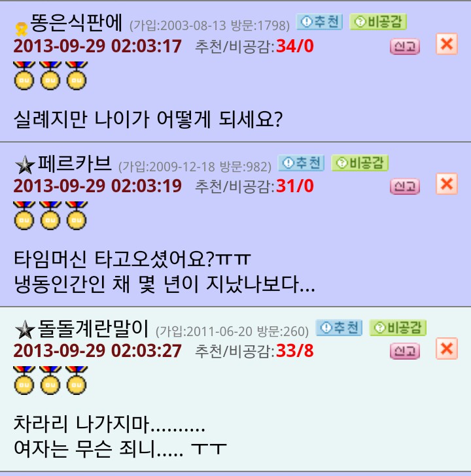
Task: Click X icon on 돌돌계란말이's comment
Action: click(x=447, y=348)
